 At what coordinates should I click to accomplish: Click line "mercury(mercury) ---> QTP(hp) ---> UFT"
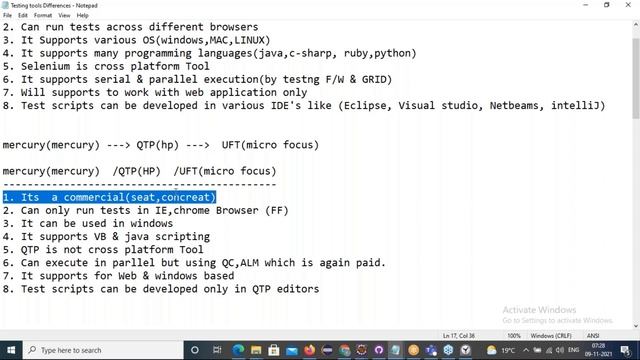(160, 145)
